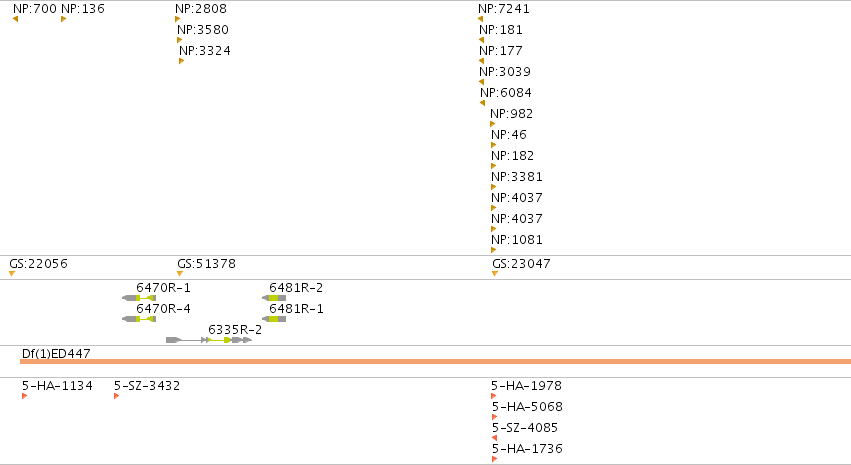Open the Df(1)ED447 label
Viewport: 851px width, 465px height.
coord(56,354)
